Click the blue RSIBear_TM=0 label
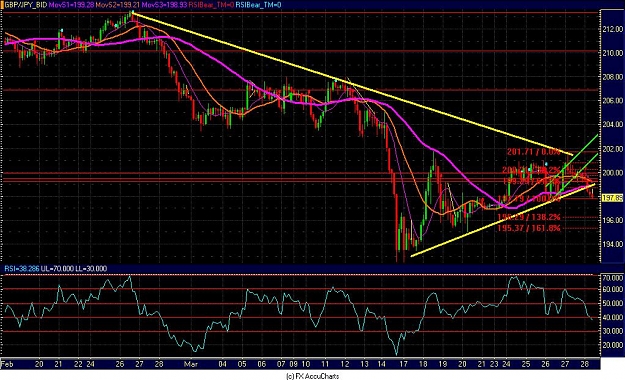The image size is (625, 380). 258,5
